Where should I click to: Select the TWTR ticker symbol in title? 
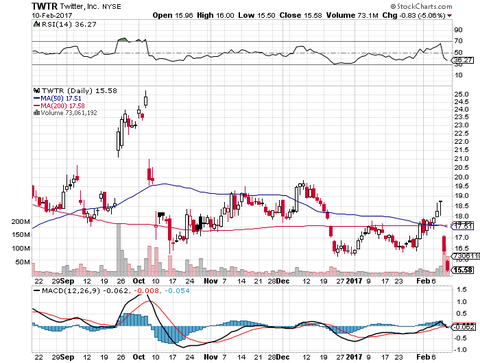click(45, 6)
